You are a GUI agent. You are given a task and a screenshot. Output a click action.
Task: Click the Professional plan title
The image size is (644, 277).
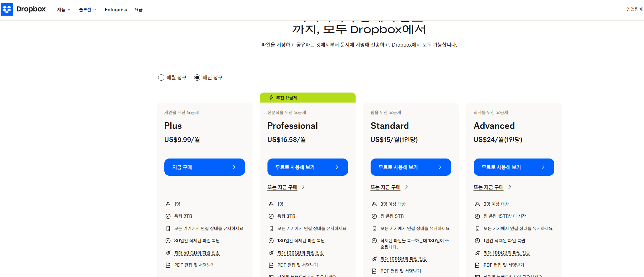tap(292, 126)
